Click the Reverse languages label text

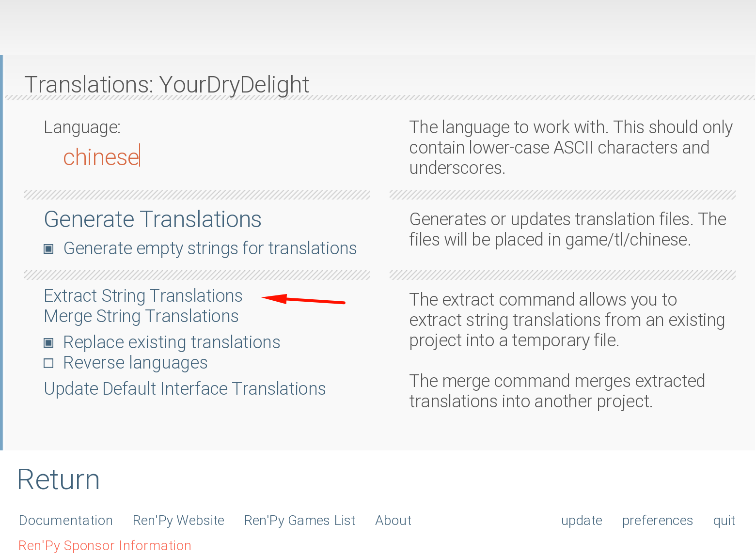(x=135, y=363)
